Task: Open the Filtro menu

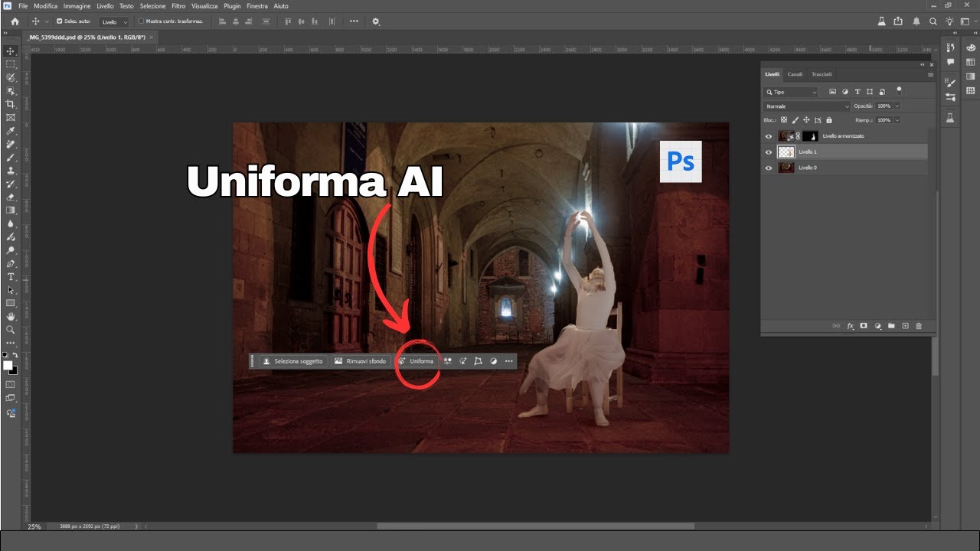Action: point(178,5)
